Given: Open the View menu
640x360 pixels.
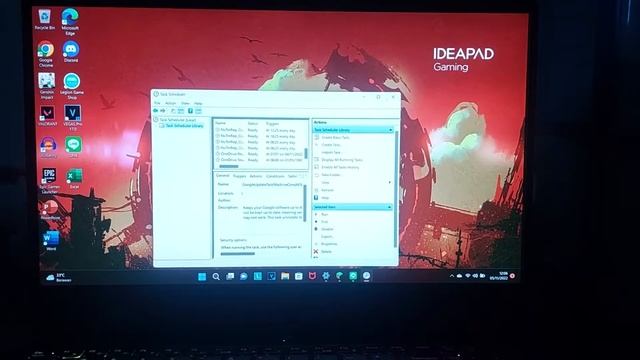Looking at the screenshot, I should (185, 103).
